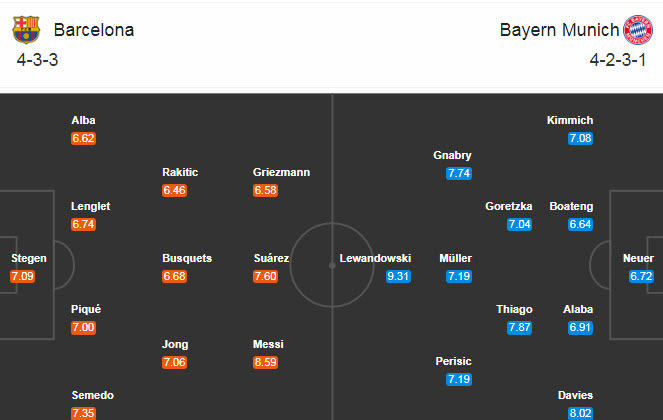Click the Barcelona club crest icon
Viewport: 663px width, 420px height.
(26, 30)
